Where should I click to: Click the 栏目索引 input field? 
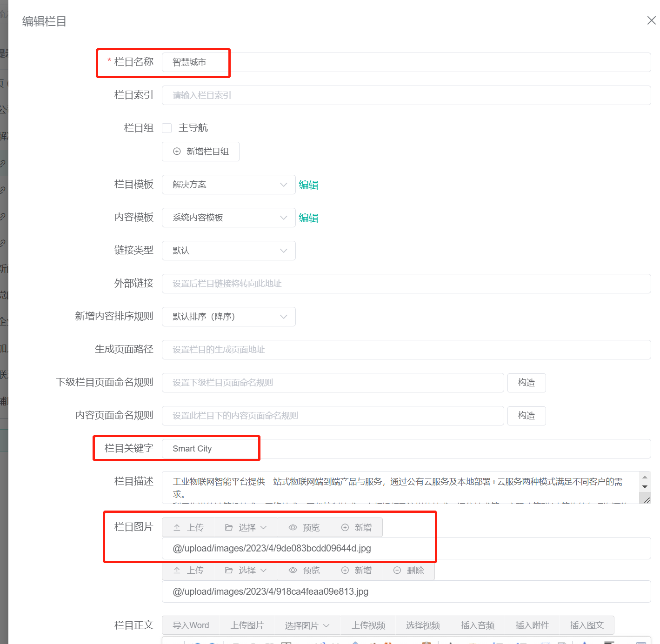tap(326, 95)
